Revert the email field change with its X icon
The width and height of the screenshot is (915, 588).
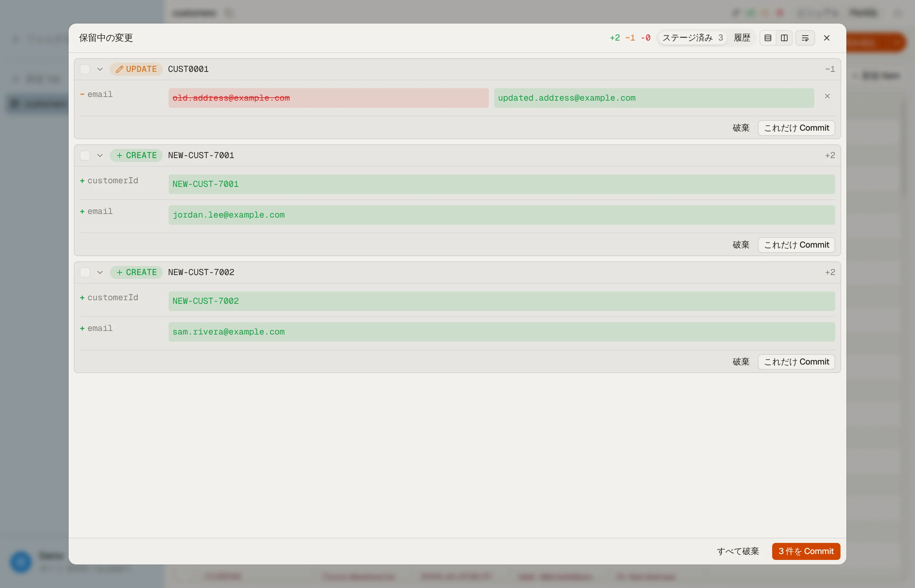(x=827, y=96)
